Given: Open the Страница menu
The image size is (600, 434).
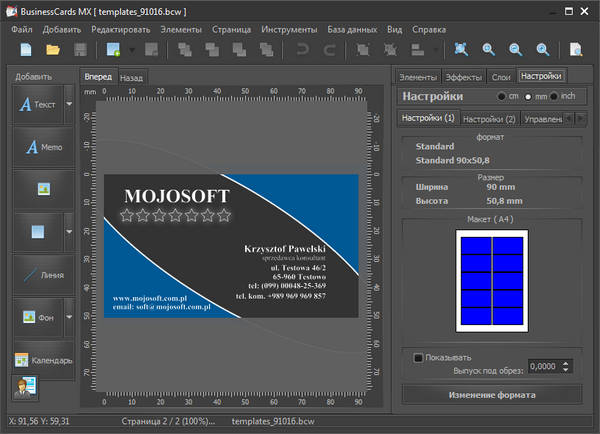Looking at the screenshot, I should point(231,29).
